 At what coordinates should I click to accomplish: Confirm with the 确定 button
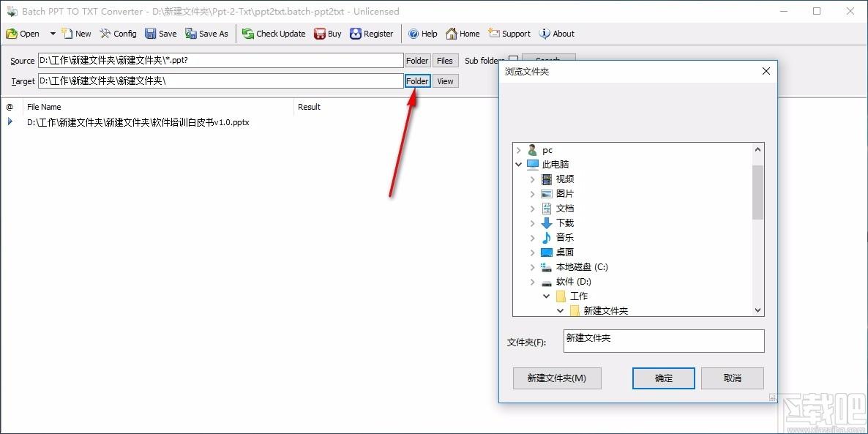point(664,378)
